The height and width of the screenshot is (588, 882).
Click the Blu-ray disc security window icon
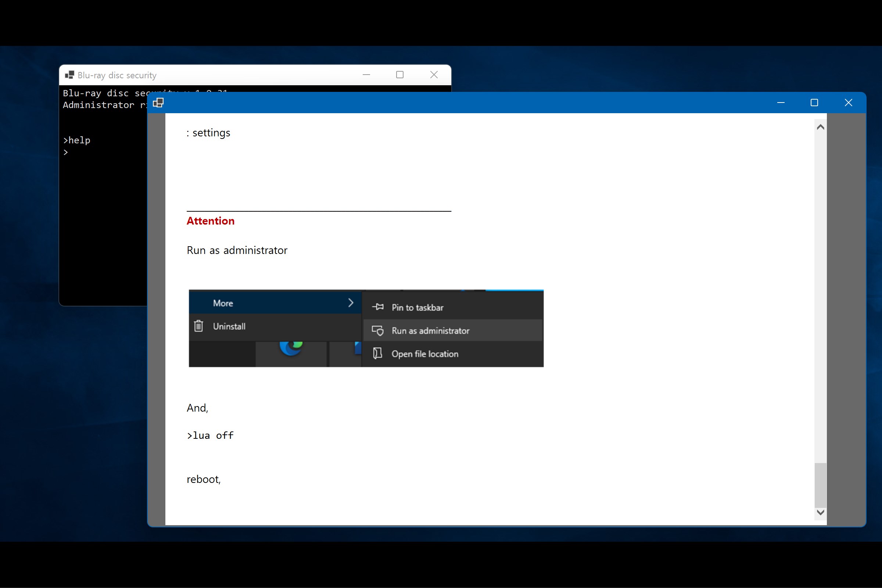(69, 75)
